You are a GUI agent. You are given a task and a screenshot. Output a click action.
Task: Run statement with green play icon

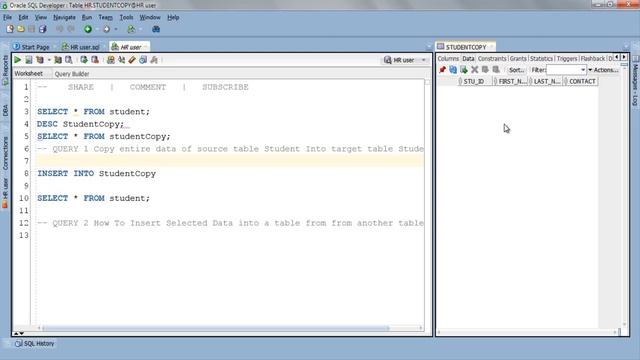click(x=18, y=60)
